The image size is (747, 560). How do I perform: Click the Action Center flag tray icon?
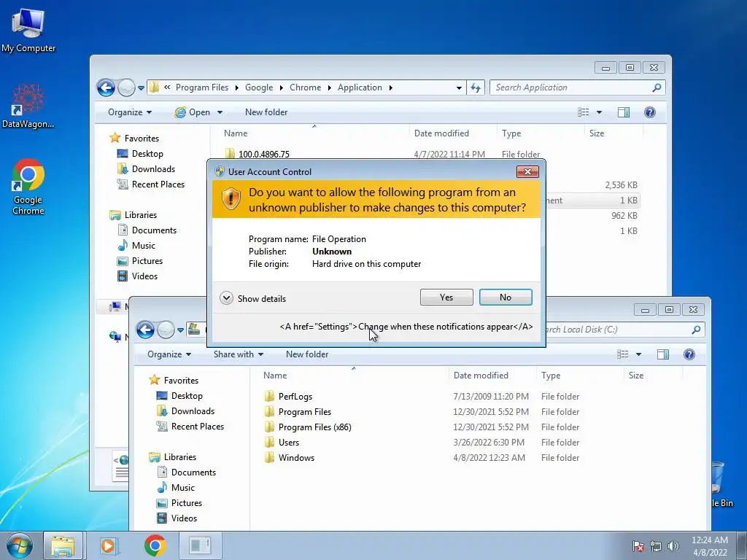[x=638, y=546]
